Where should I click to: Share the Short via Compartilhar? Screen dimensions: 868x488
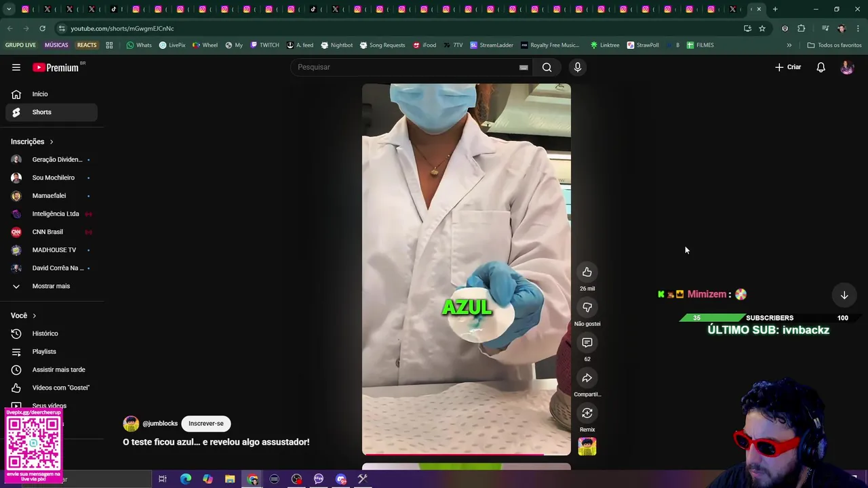tap(587, 378)
